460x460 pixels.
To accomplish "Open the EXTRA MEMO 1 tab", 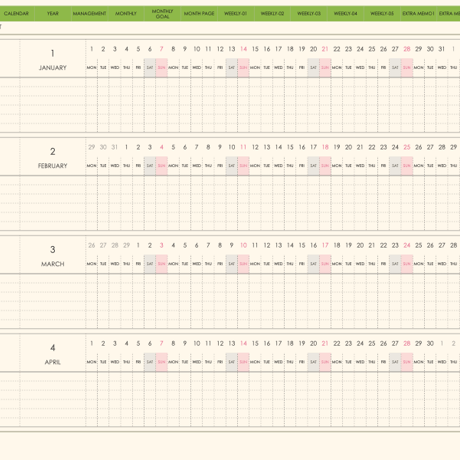I will point(419,14).
